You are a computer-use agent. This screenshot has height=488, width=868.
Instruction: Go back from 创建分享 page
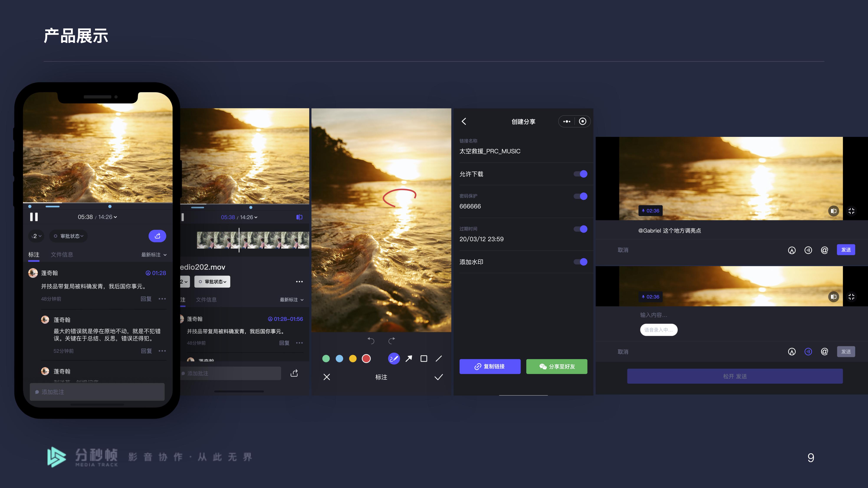(464, 122)
